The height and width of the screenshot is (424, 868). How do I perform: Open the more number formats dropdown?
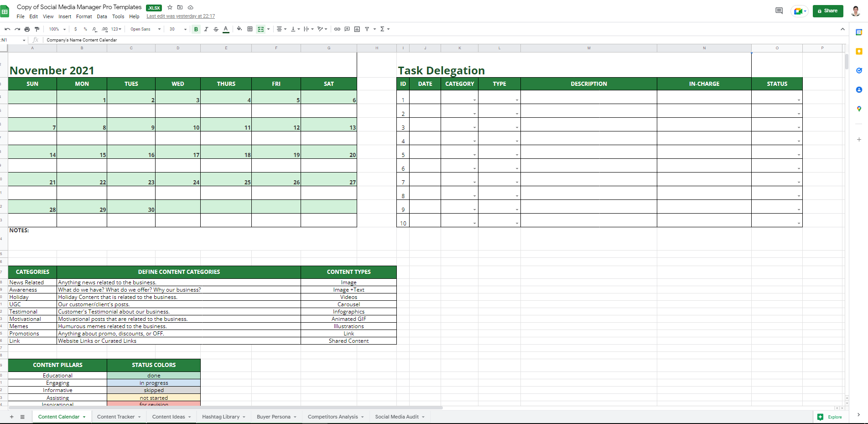(x=116, y=29)
